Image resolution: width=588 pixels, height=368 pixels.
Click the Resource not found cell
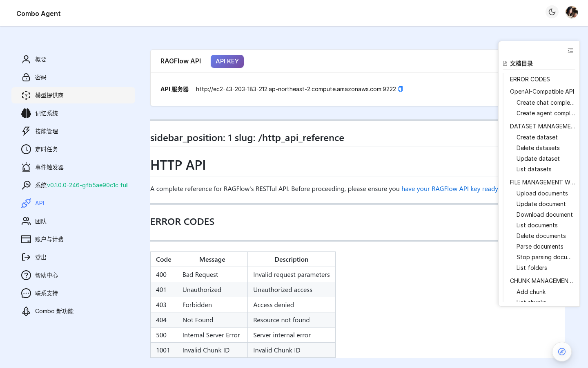tap(292, 320)
